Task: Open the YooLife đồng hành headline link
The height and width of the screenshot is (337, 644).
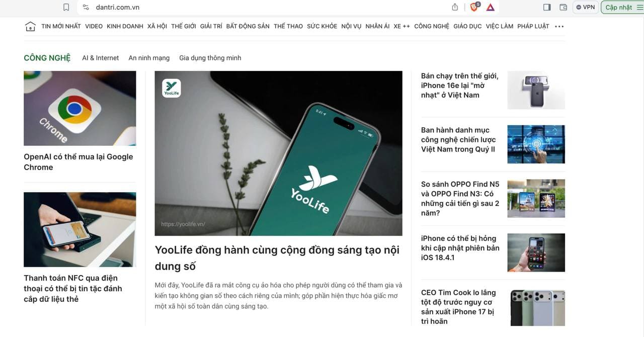Action: [x=277, y=258]
